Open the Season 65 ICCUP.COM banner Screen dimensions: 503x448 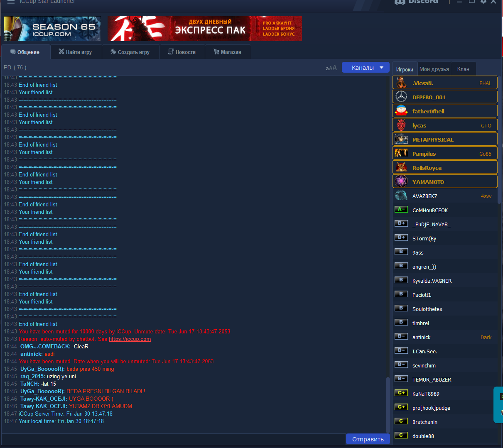coord(52,29)
